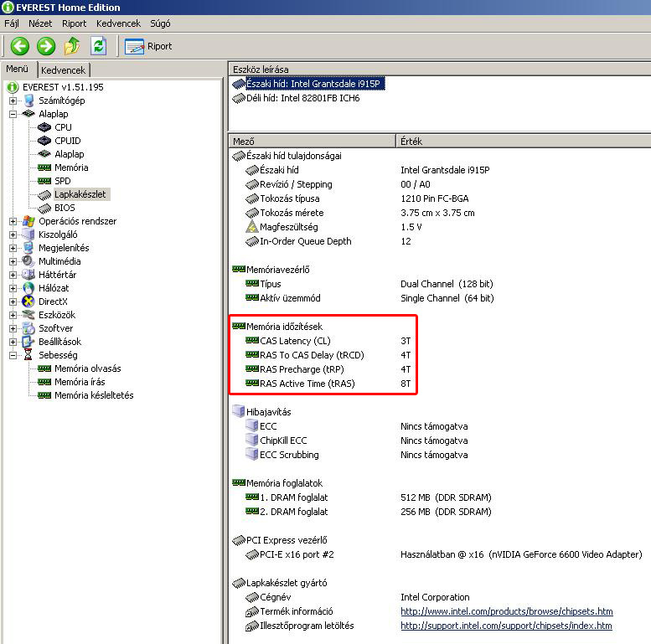Expand the Kiszolgáló tree node
Screen dimensions: 651x644
(x=13, y=234)
